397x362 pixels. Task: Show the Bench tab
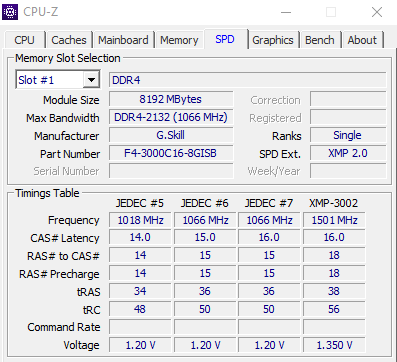click(x=320, y=40)
